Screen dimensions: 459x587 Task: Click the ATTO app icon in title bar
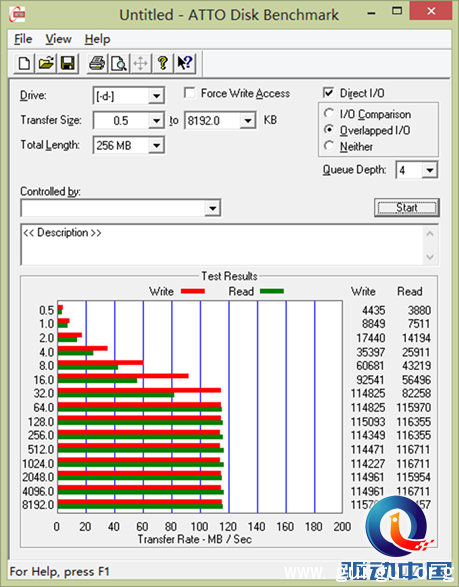[17, 15]
